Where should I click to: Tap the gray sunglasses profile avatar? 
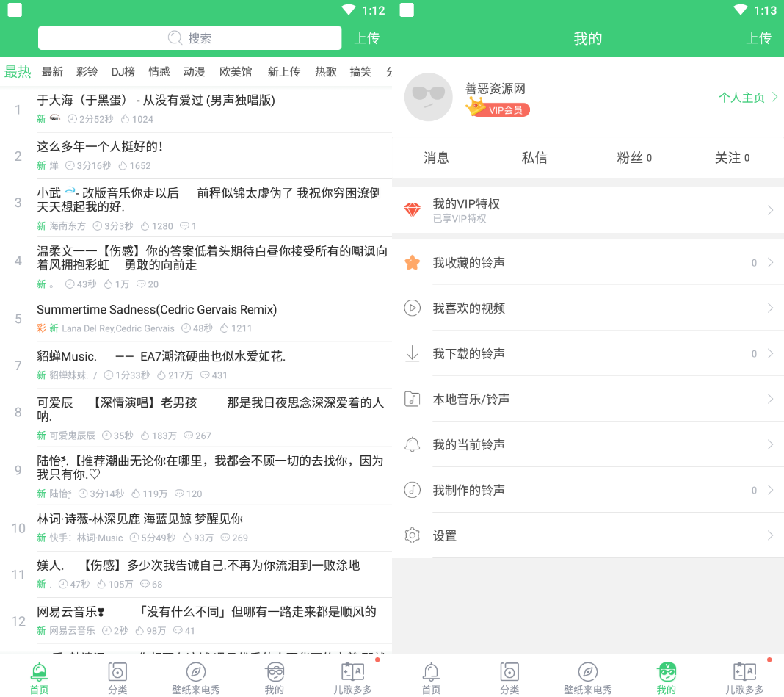[x=429, y=97]
